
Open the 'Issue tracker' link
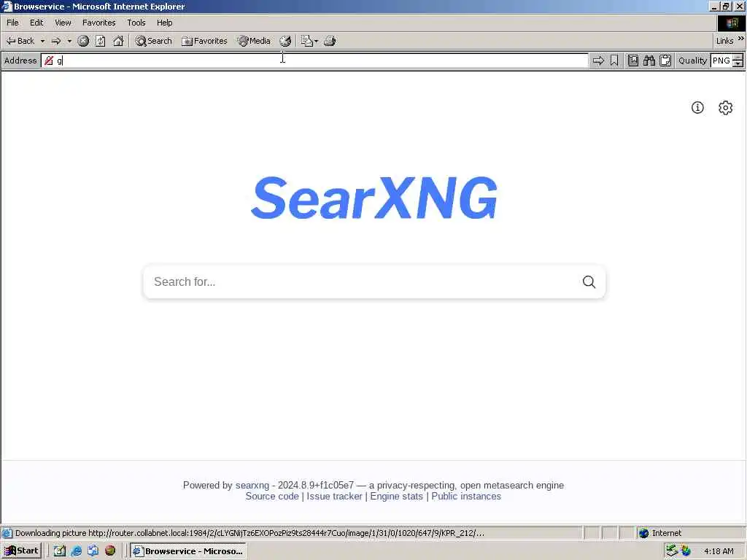pyautogui.click(x=334, y=496)
